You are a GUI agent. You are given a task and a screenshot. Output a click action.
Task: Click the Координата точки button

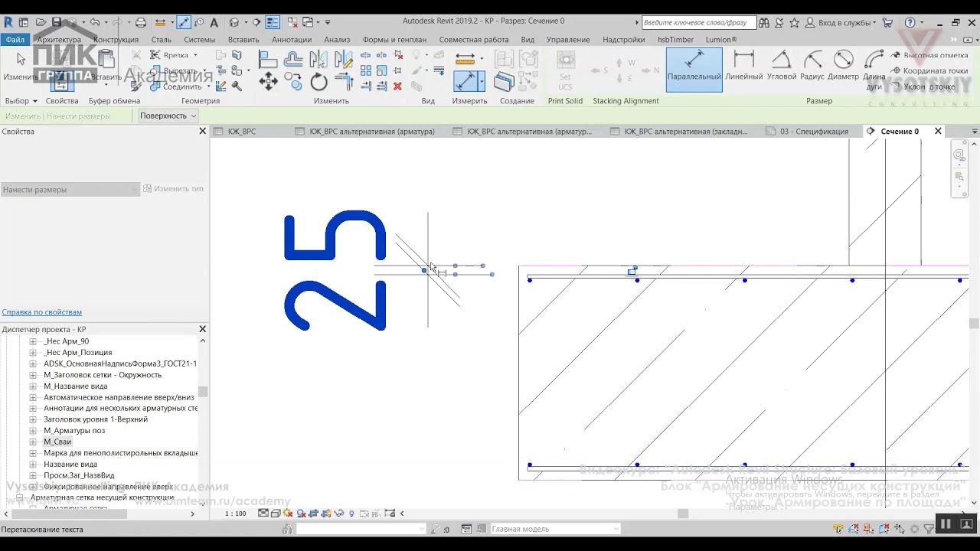click(930, 71)
